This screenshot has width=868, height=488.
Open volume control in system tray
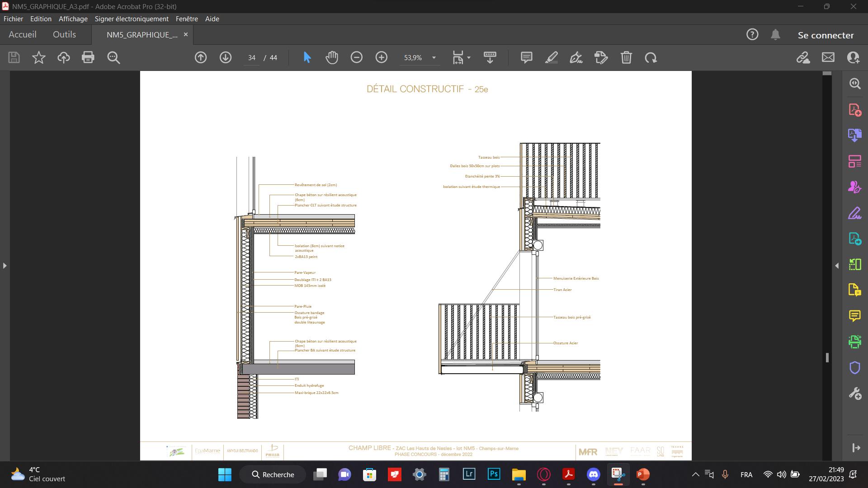(x=781, y=474)
